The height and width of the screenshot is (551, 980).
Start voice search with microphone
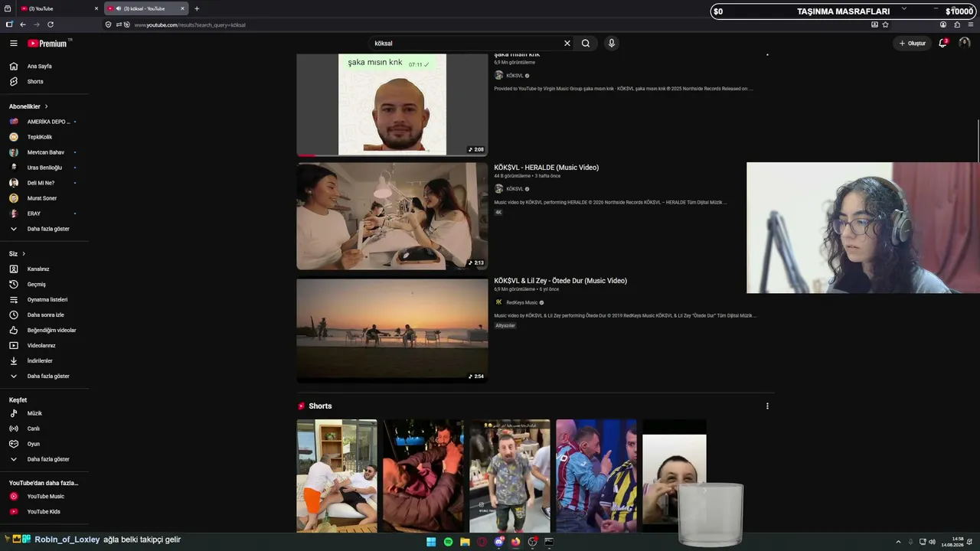click(x=611, y=44)
